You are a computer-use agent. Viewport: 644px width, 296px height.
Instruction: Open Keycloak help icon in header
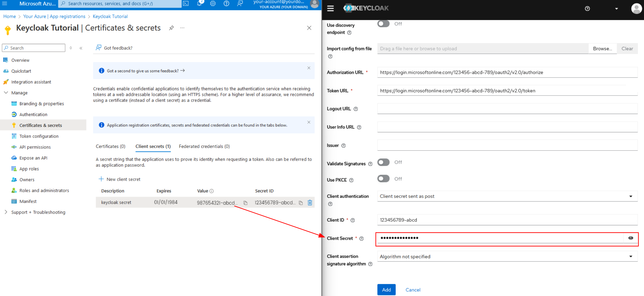click(587, 9)
